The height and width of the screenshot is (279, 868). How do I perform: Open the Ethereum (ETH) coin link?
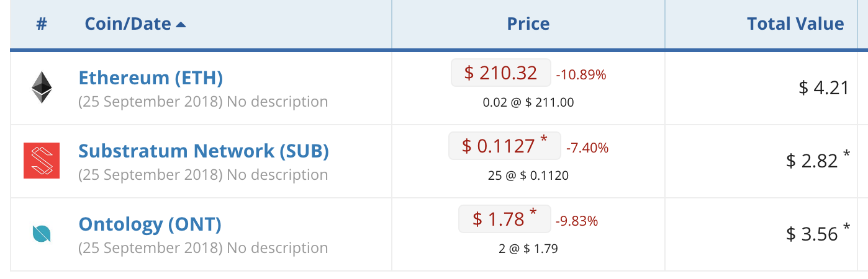pos(150,78)
